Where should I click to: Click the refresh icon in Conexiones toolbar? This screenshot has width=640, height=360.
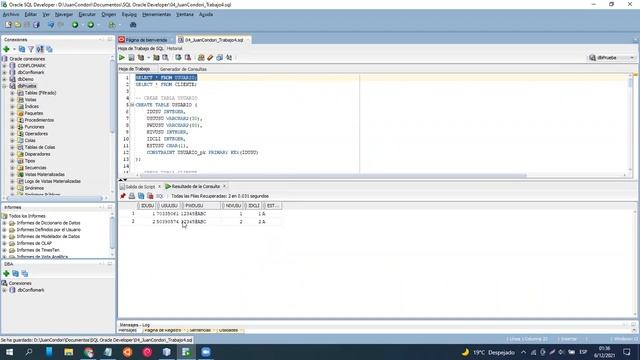22,49
